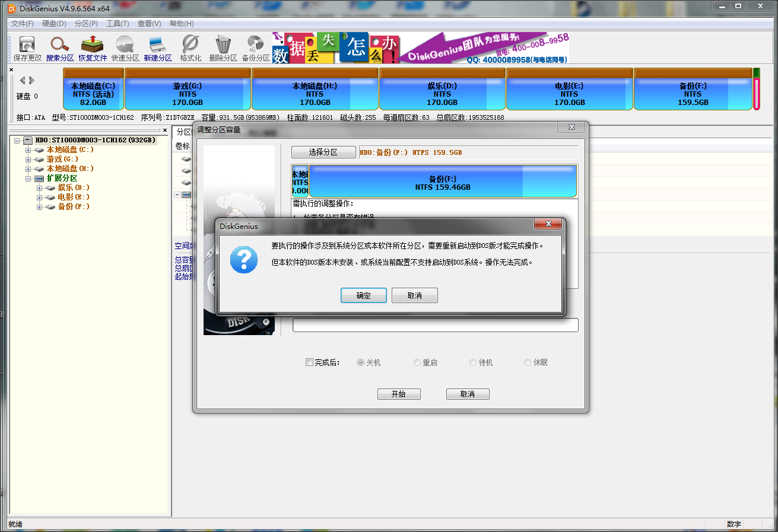The width and height of the screenshot is (778, 532).
Task: Click the HD0 hard disk icon in tree
Action: 28,141
